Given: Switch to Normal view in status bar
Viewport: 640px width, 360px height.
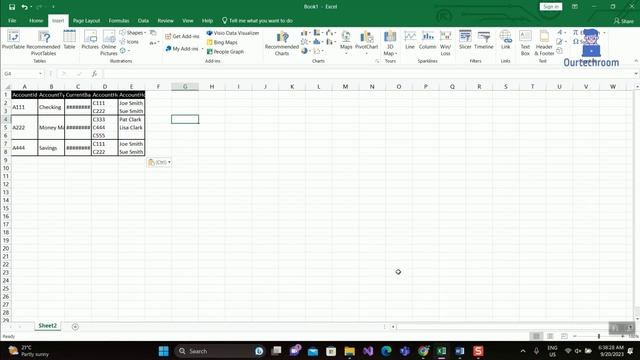Looking at the screenshot, I should (x=536, y=336).
